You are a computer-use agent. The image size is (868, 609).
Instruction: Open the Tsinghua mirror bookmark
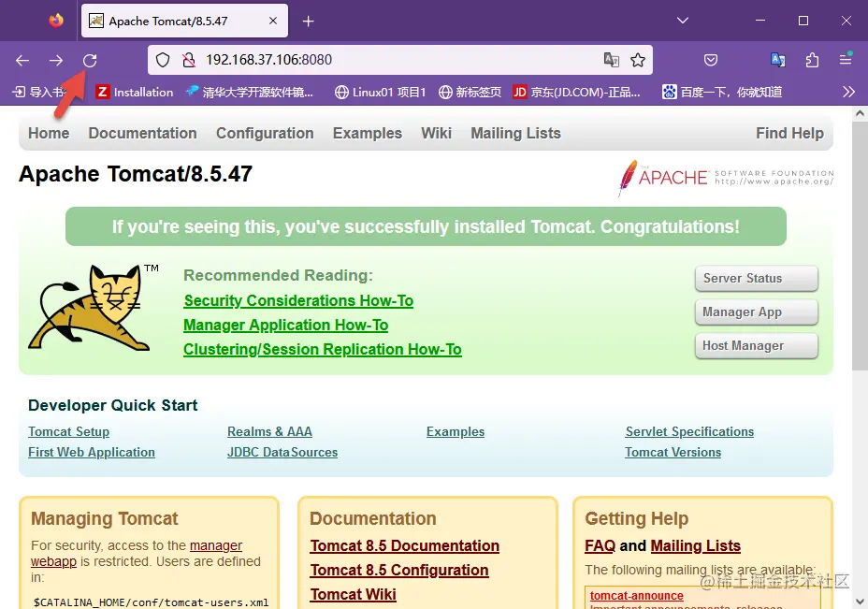(x=250, y=92)
